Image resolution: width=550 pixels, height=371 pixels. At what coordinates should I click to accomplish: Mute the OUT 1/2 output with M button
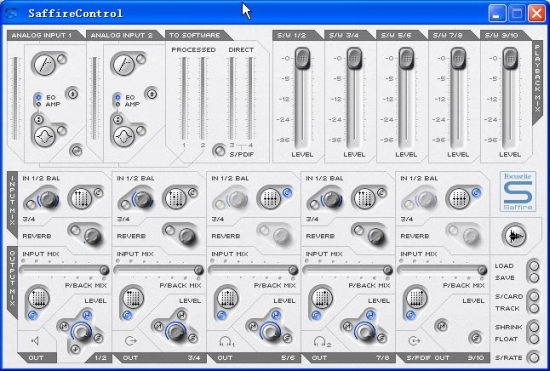pos(64,326)
